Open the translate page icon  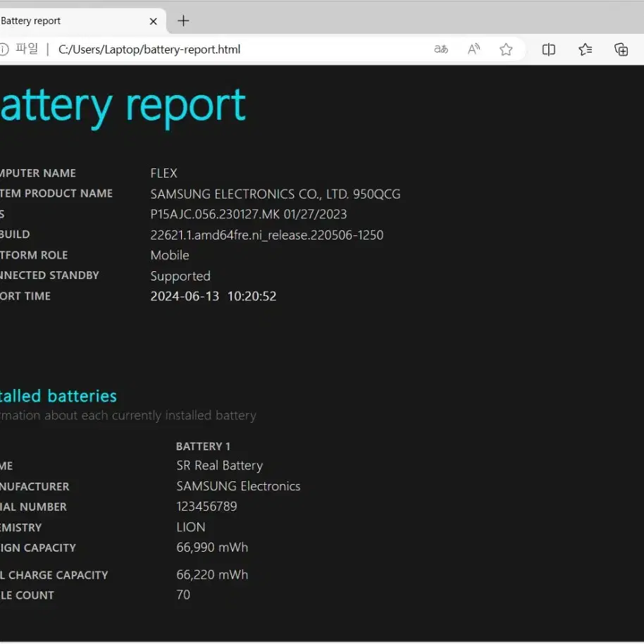(440, 49)
